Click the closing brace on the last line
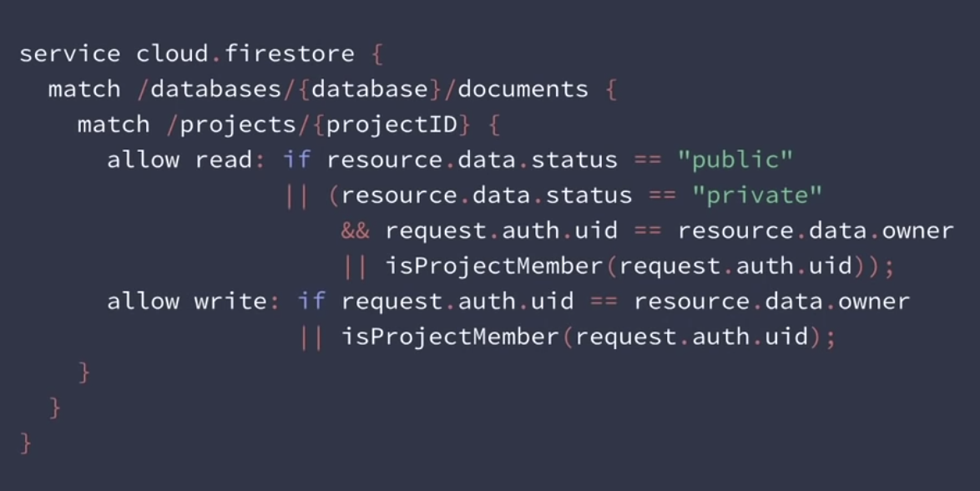The image size is (980, 491). click(26, 442)
